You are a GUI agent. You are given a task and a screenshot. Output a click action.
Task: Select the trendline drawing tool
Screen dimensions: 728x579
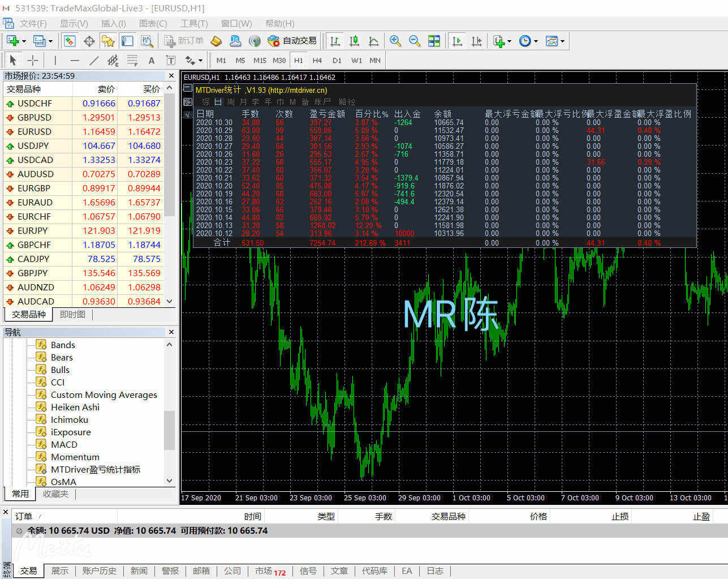point(94,60)
